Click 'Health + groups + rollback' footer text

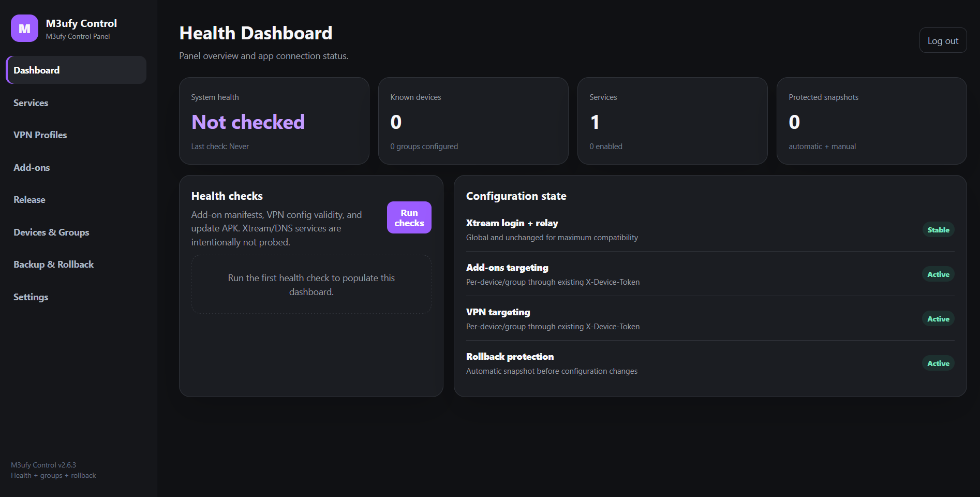tap(53, 475)
